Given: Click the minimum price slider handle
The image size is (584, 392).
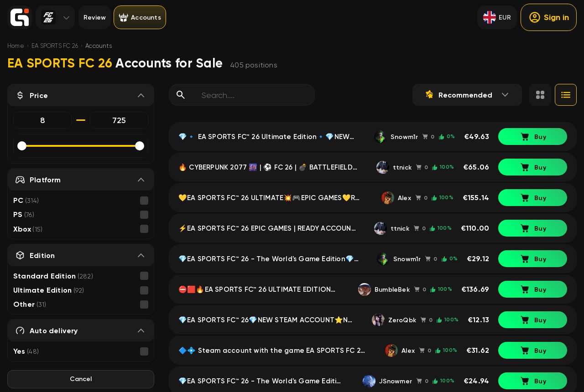Looking at the screenshot, I should point(22,146).
